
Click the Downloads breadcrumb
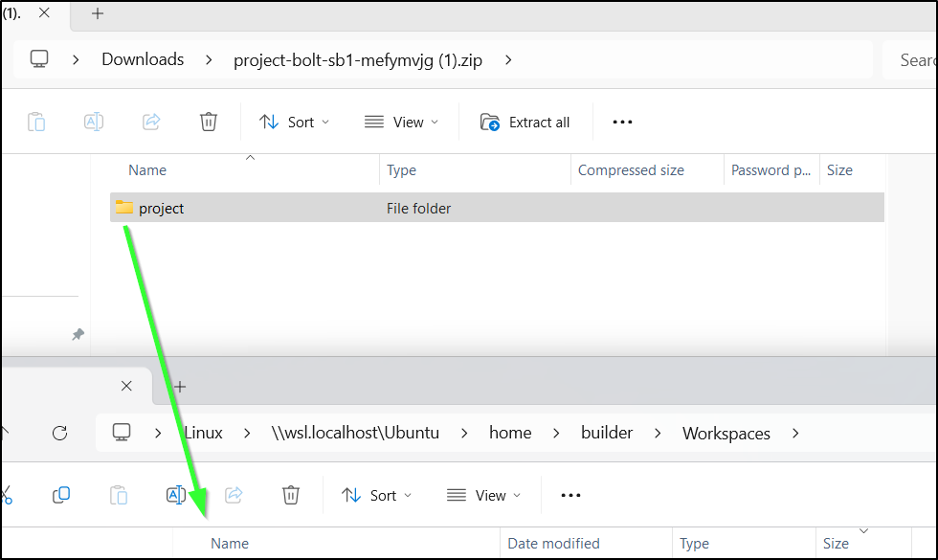pyautogui.click(x=143, y=59)
